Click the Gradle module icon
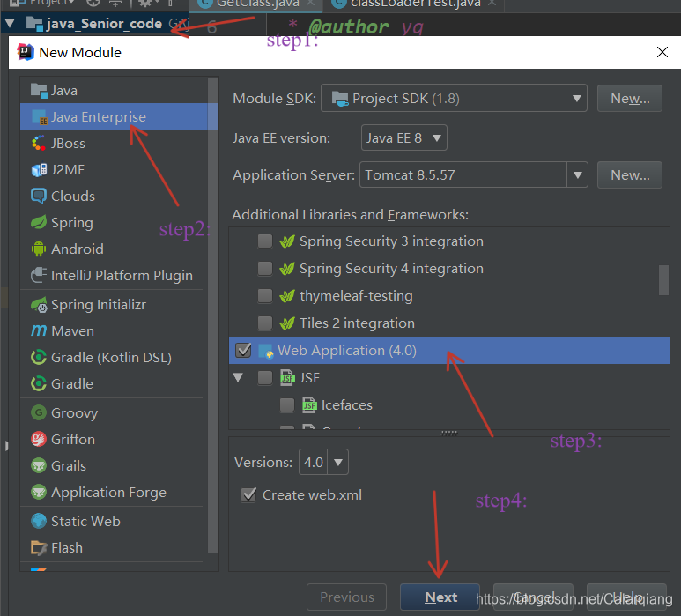681x616 pixels. click(x=39, y=384)
